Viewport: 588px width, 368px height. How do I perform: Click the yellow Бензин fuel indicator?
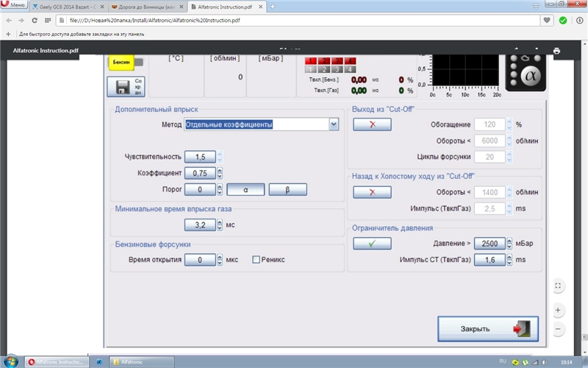(x=119, y=65)
